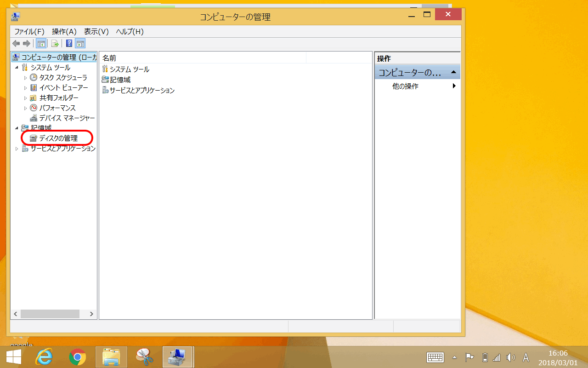The width and height of the screenshot is (588, 368).
Task: Collapse the 記憶域 tree node
Action: point(17,128)
